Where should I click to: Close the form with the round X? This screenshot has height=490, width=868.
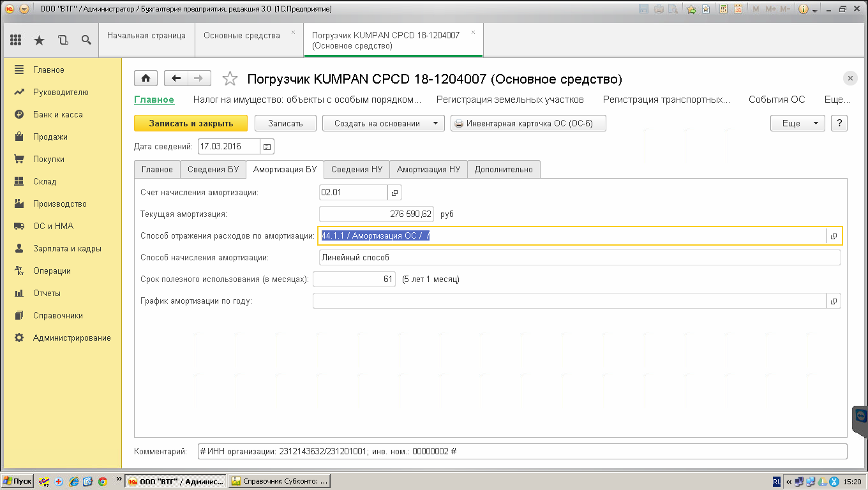850,78
